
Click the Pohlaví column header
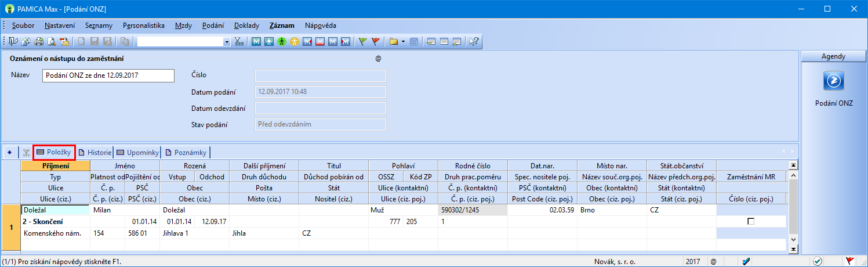pos(403,166)
